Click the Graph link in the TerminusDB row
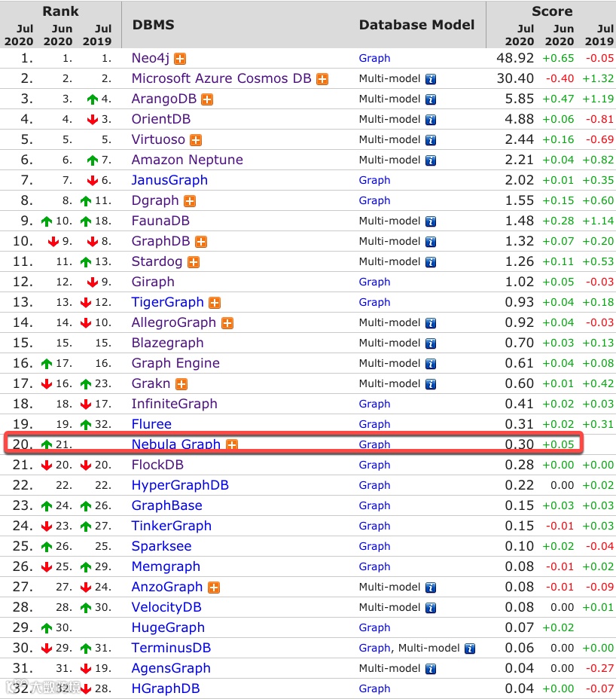 click(374, 649)
